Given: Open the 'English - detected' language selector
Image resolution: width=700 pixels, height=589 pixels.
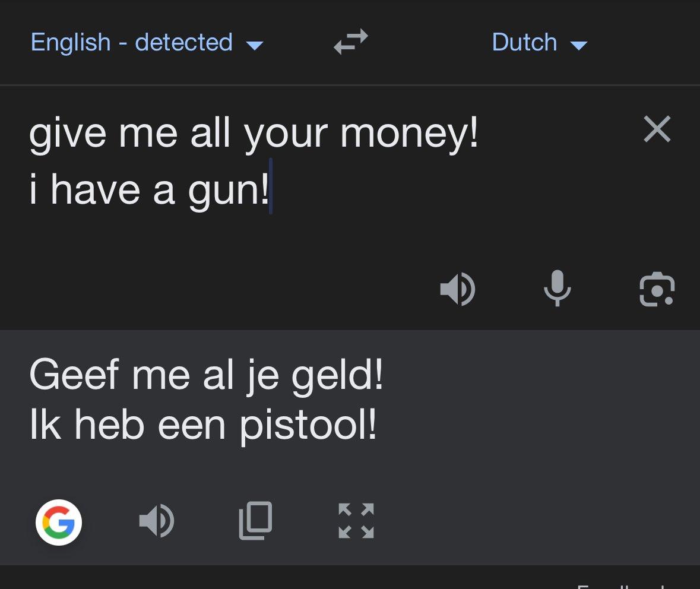Looking at the screenshot, I should pyautogui.click(x=131, y=43).
